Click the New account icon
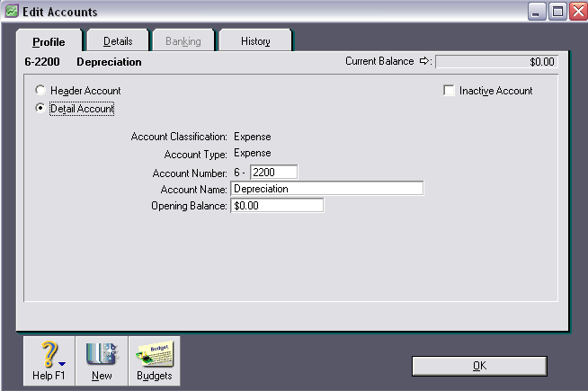Viewport: 588px width, 391px height. click(102, 360)
